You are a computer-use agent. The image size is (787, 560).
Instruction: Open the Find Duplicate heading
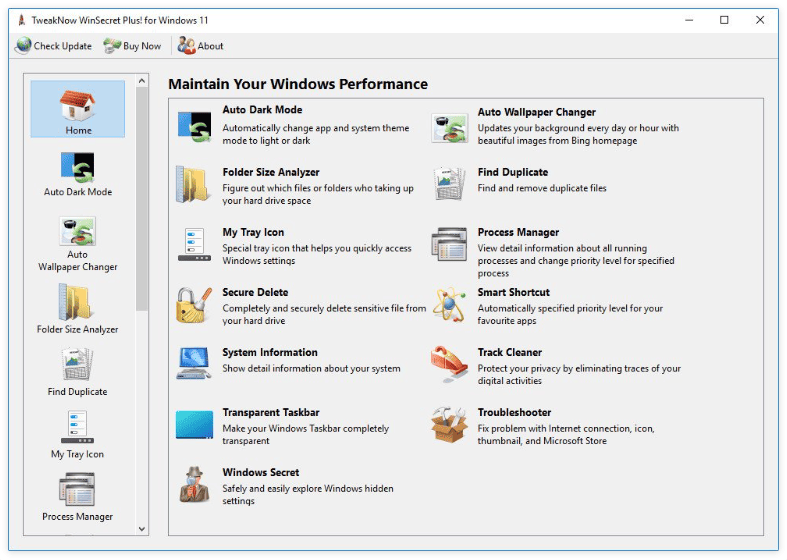513,172
